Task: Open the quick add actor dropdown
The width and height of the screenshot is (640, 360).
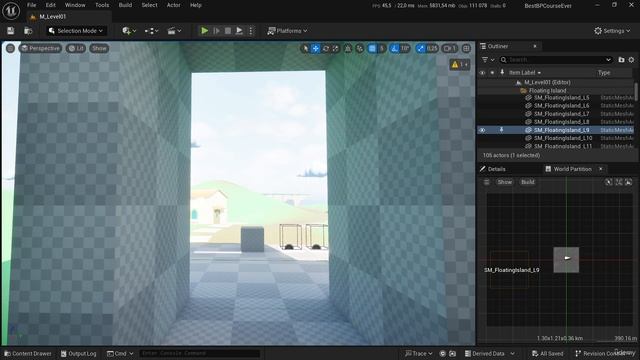Action: (x=129, y=31)
